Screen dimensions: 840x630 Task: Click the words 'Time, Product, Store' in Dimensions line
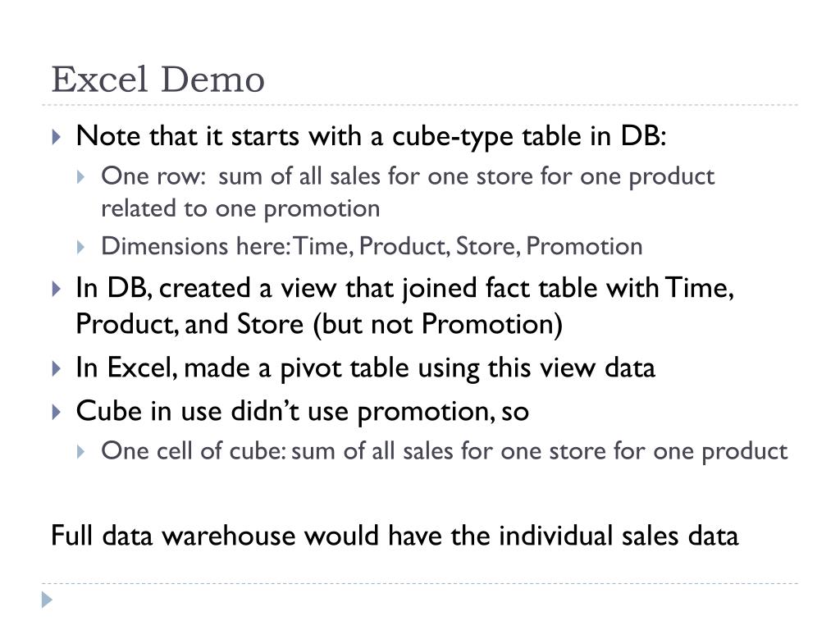407,246
